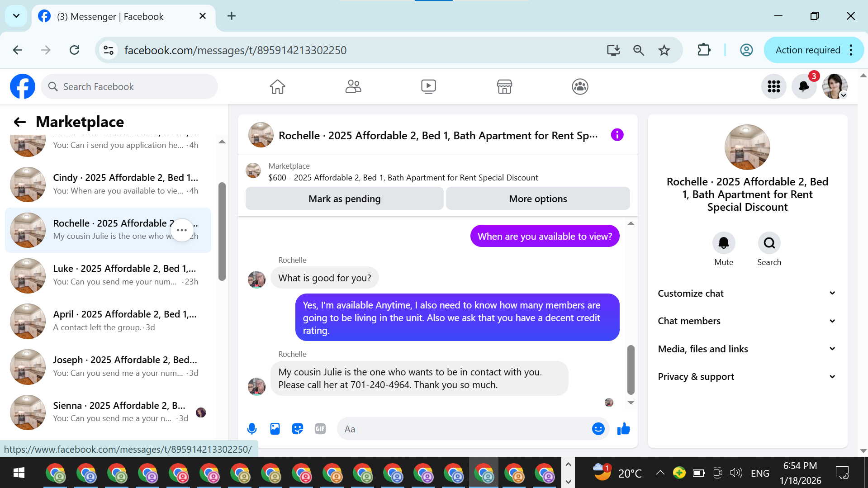Send a thumbs up like
868x488 pixels.
[x=623, y=429]
